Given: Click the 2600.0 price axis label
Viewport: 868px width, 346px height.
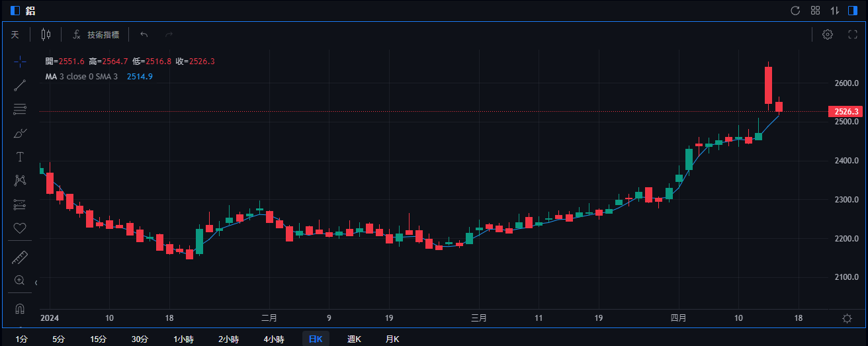Looking at the screenshot, I should click(x=846, y=83).
